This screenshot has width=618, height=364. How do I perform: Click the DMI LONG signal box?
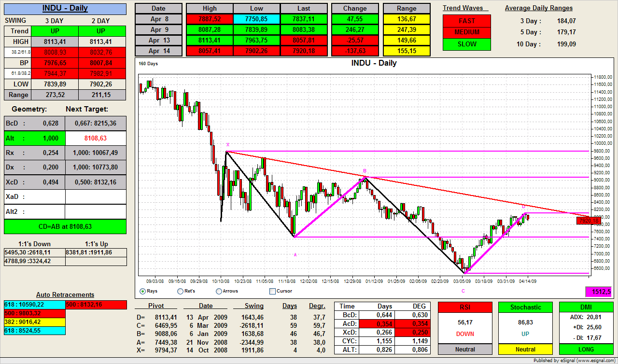[x=585, y=350]
